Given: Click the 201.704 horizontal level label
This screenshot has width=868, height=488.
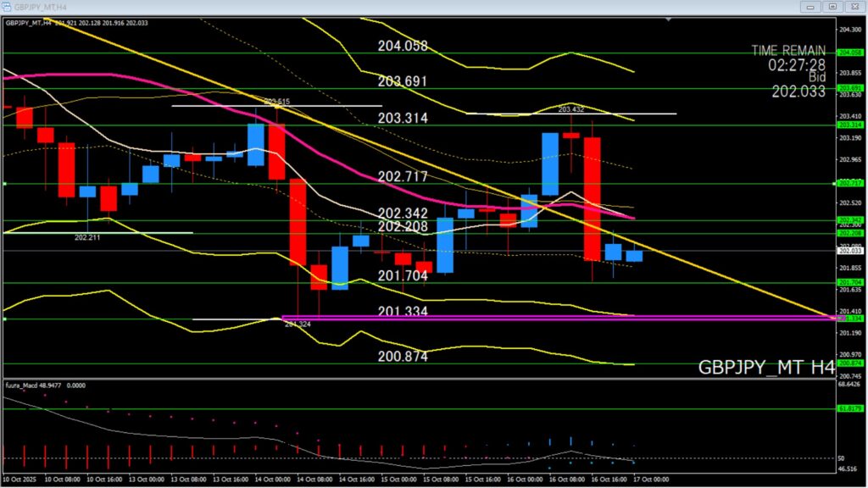Looking at the screenshot, I should point(403,276).
